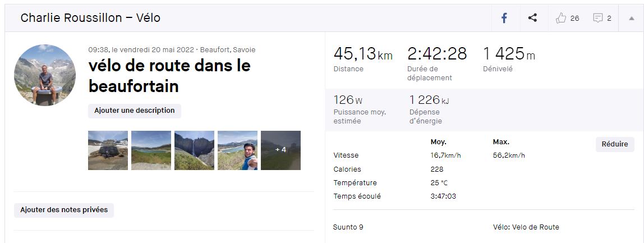644x243 pixels.
Task: Click the Vélo: Velo de Route gear label
Action: pyautogui.click(x=526, y=227)
